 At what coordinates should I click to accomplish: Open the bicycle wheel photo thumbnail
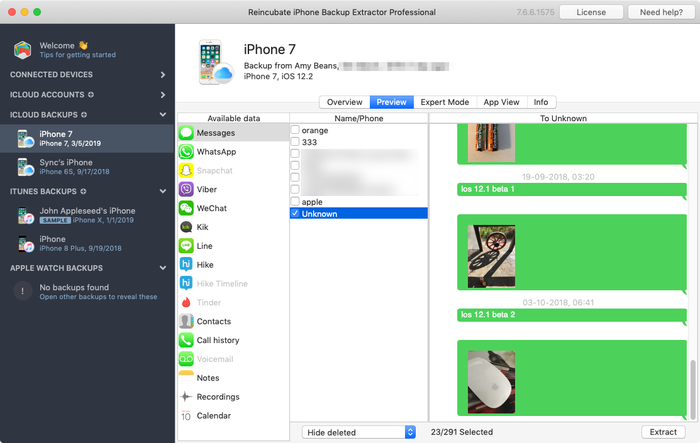[491, 256]
